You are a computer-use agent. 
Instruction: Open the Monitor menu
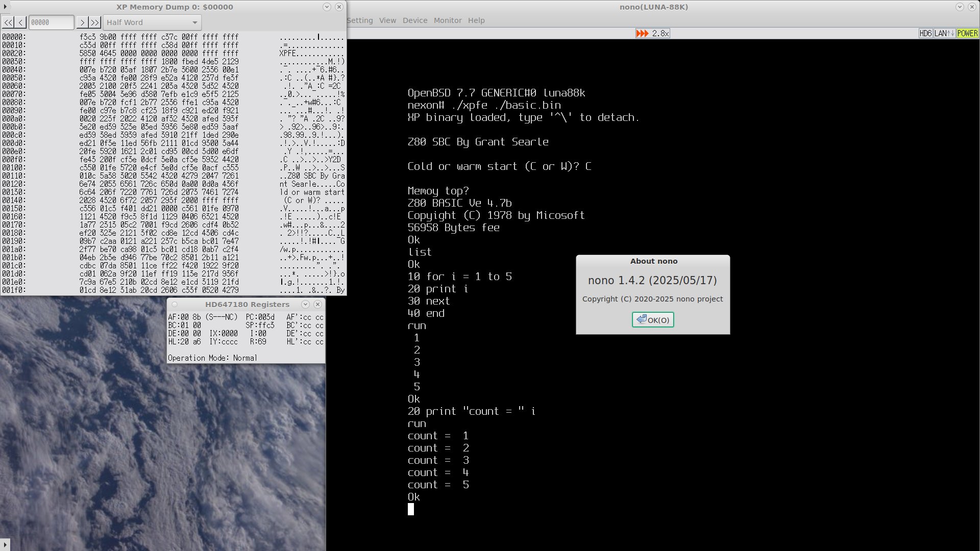point(447,20)
